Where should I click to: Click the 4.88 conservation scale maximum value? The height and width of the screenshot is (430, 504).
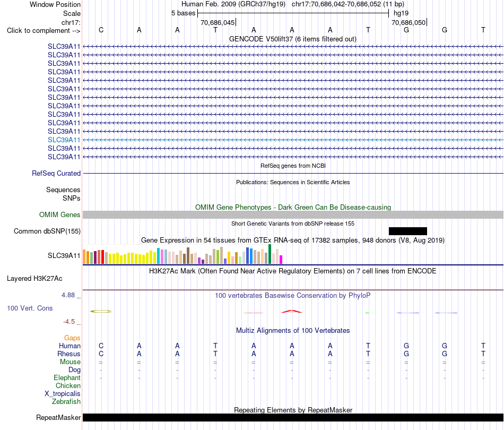point(68,295)
